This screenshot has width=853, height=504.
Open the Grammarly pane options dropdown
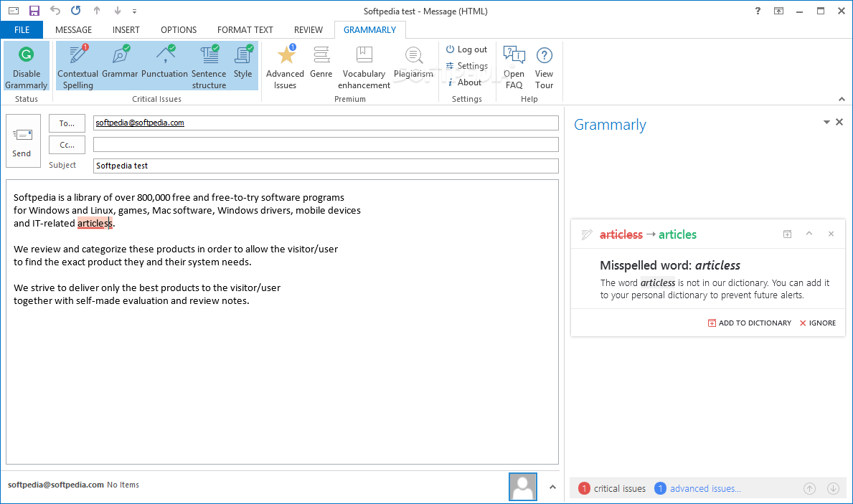tap(826, 123)
